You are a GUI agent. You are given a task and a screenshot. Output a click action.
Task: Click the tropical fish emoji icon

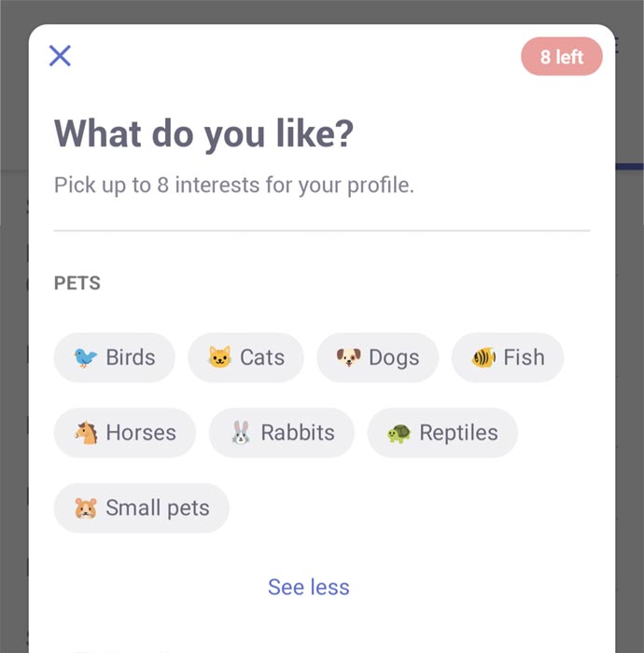tap(483, 357)
